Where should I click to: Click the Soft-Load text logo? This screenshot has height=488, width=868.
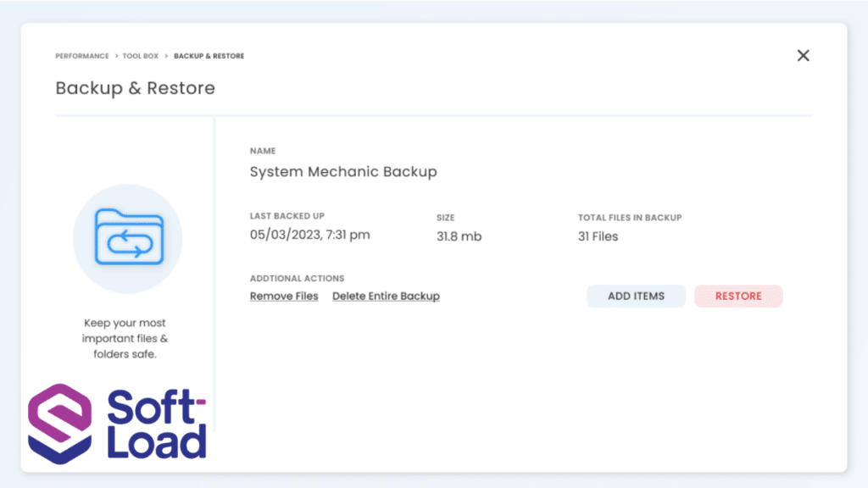[157, 424]
